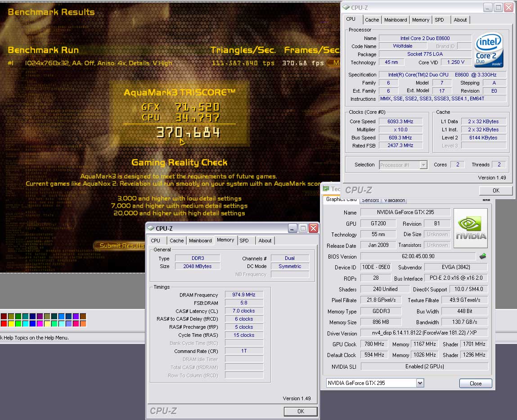
Task: Click Submit Results in AquaMark3
Action: [120, 246]
